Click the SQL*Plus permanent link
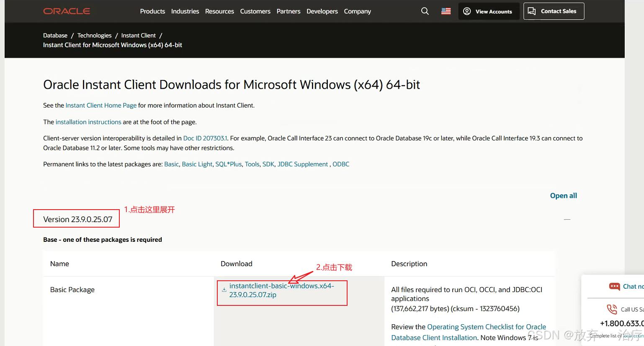Image resolution: width=644 pixels, height=346 pixels. click(228, 164)
